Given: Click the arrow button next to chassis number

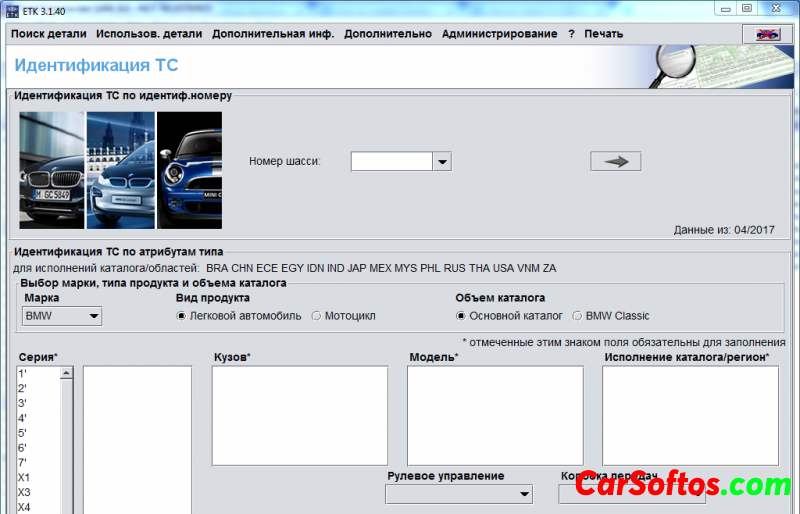Looking at the screenshot, I should point(615,161).
